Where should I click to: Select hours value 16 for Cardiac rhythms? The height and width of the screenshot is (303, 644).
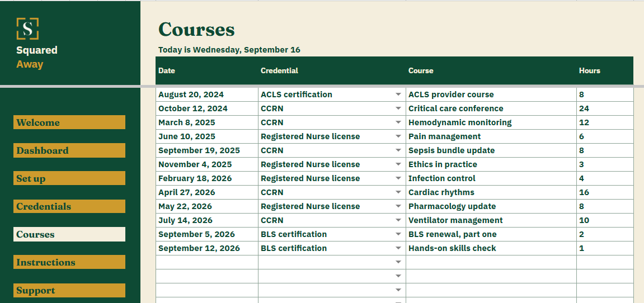(605, 192)
